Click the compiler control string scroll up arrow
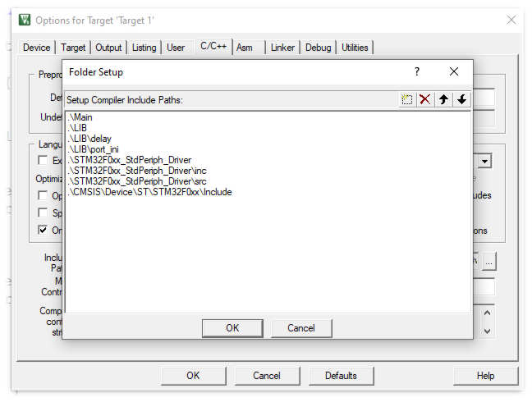 point(487,313)
